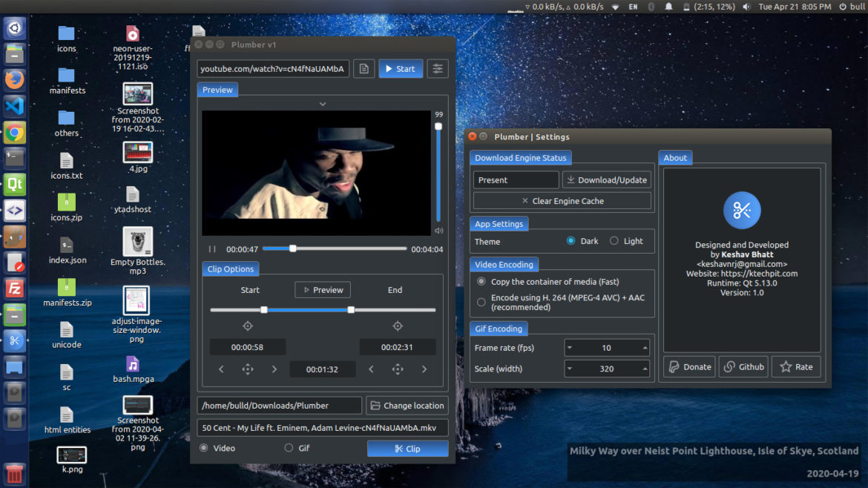
Task: Click the Change location button
Action: pyautogui.click(x=407, y=406)
